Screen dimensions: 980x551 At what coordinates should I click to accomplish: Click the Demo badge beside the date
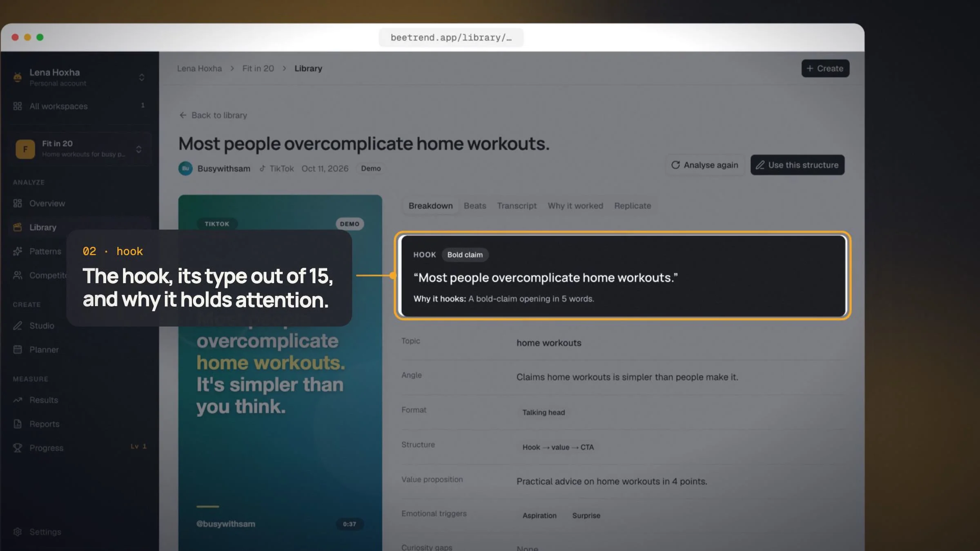pos(371,169)
